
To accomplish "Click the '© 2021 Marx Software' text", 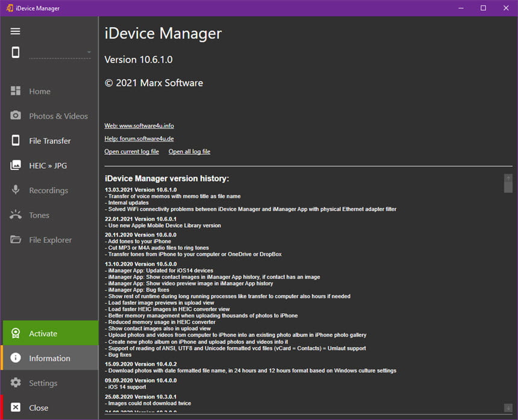I will [154, 83].
